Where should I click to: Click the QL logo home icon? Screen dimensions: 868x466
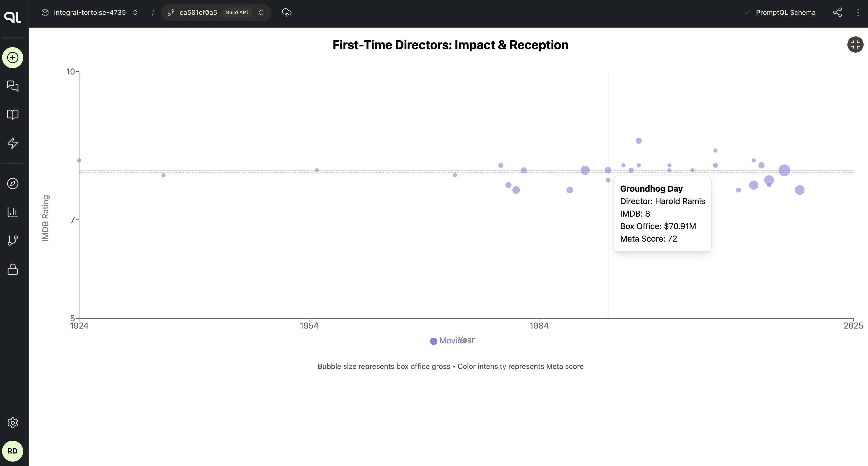click(13, 17)
